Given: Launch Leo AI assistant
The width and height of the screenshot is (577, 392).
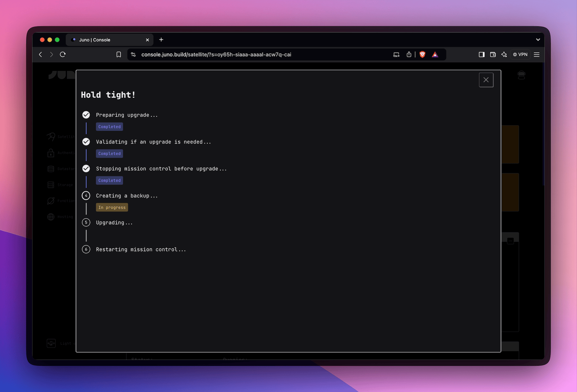Looking at the screenshot, I should [x=504, y=54].
